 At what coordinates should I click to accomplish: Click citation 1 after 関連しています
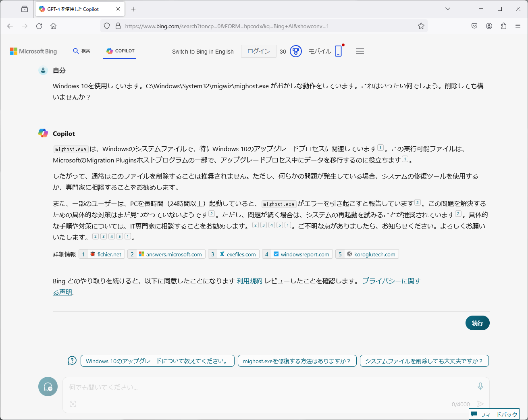380,148
